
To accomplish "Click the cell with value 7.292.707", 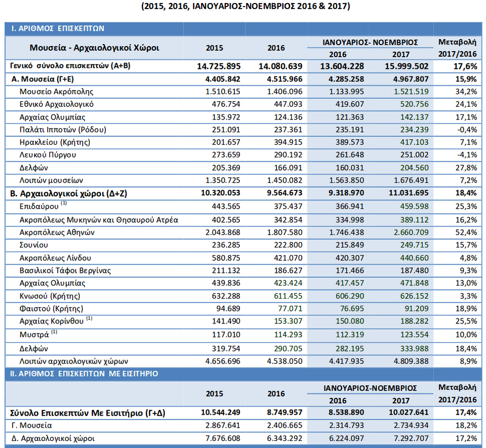I will point(407,438).
